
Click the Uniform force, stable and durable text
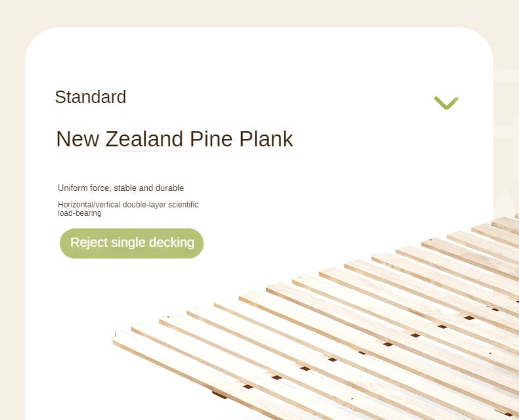point(121,188)
